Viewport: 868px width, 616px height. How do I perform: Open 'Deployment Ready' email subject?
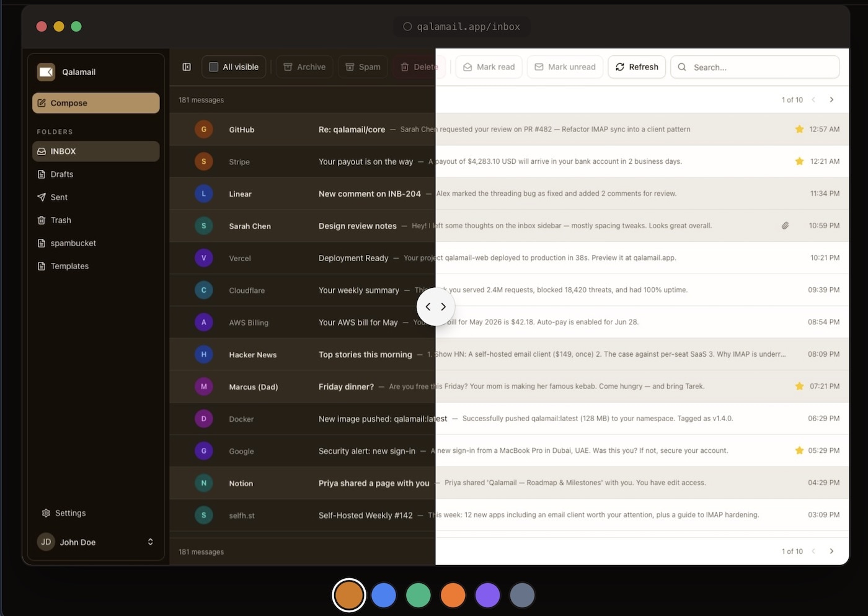pyautogui.click(x=353, y=258)
